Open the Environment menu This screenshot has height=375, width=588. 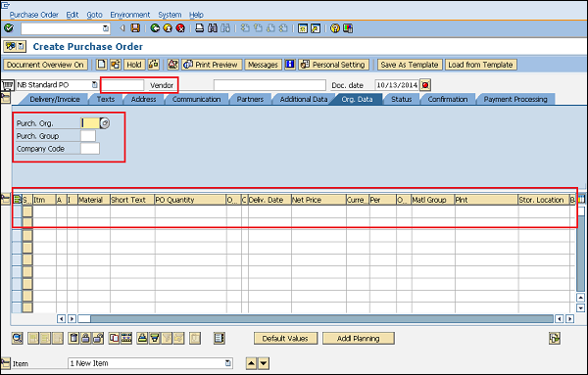[x=130, y=15]
